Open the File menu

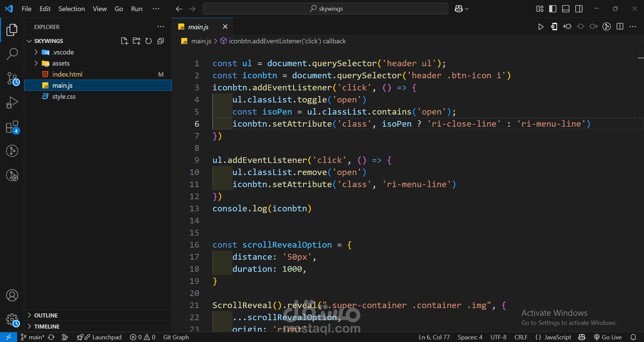27,9
